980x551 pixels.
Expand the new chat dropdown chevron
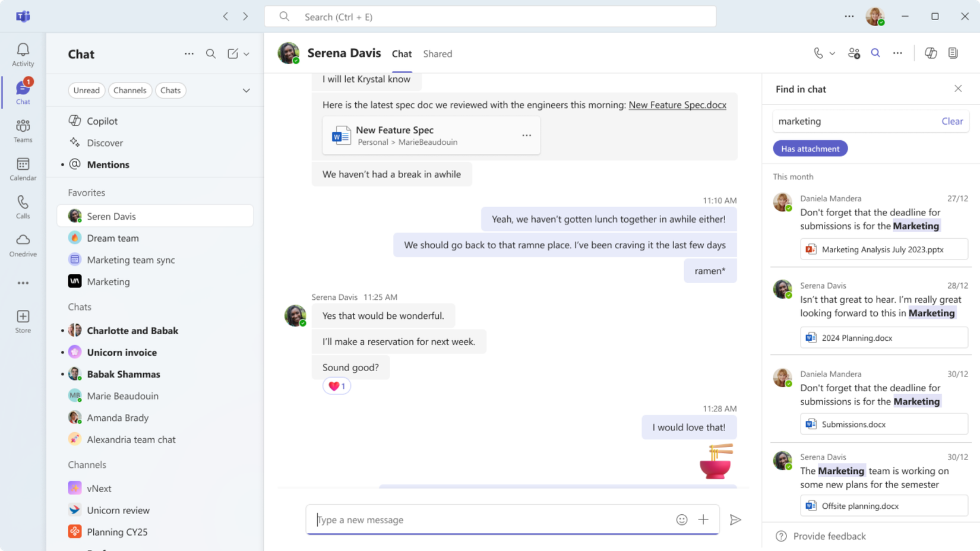(x=246, y=53)
